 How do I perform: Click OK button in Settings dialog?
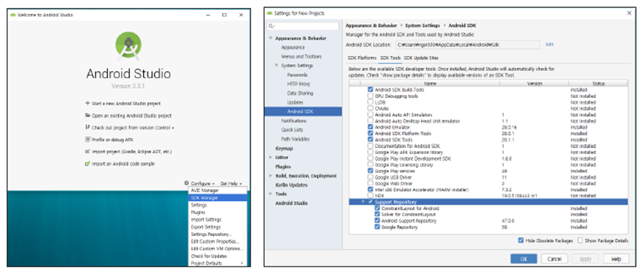pyautogui.click(x=524, y=259)
